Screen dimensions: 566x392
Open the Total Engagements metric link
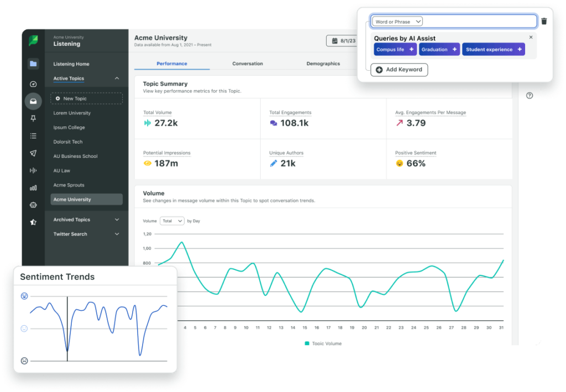pos(290,112)
